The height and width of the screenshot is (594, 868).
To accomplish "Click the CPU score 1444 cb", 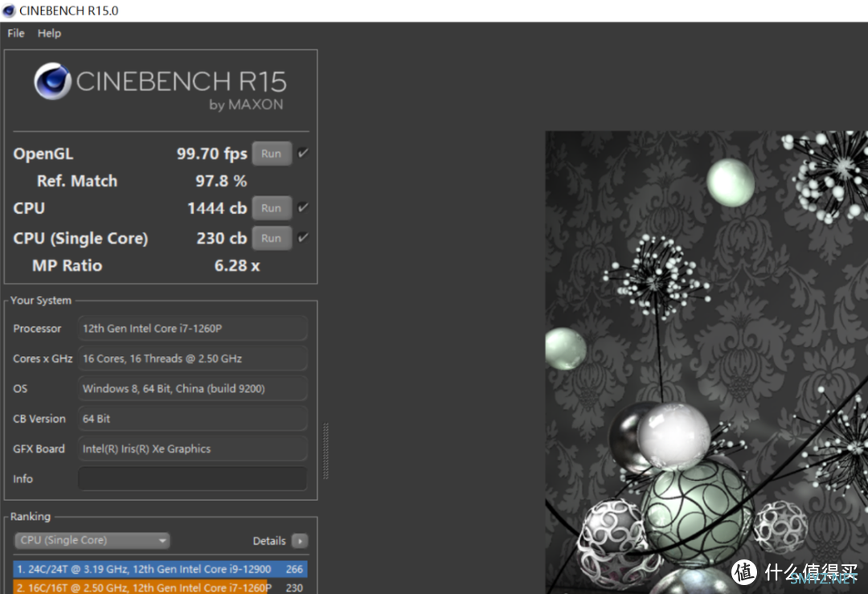I will point(217,208).
